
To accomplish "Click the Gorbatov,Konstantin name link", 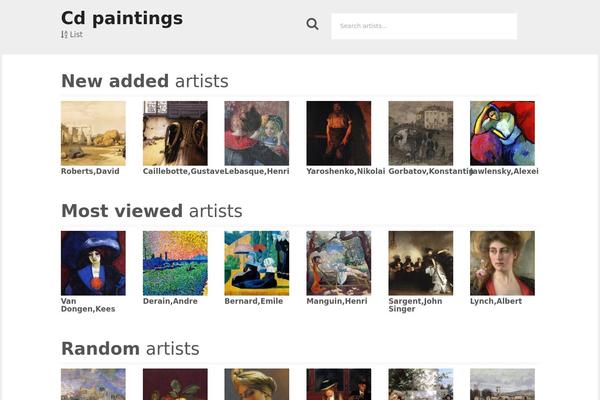I will point(431,171).
